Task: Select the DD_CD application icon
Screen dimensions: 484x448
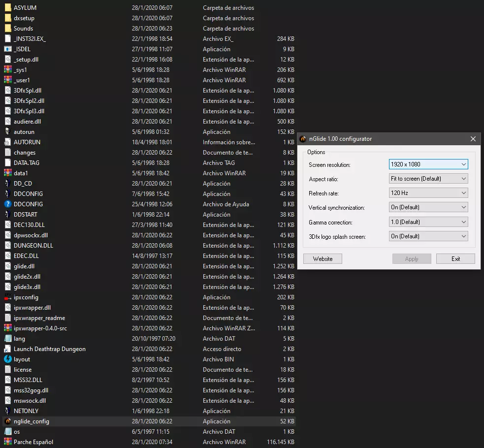Action: [x=8, y=184]
